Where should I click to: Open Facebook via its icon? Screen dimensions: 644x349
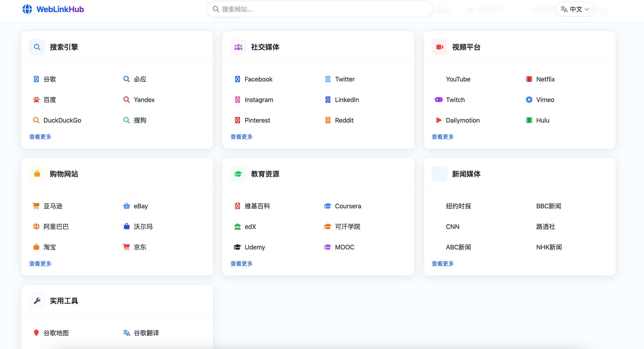tap(237, 79)
